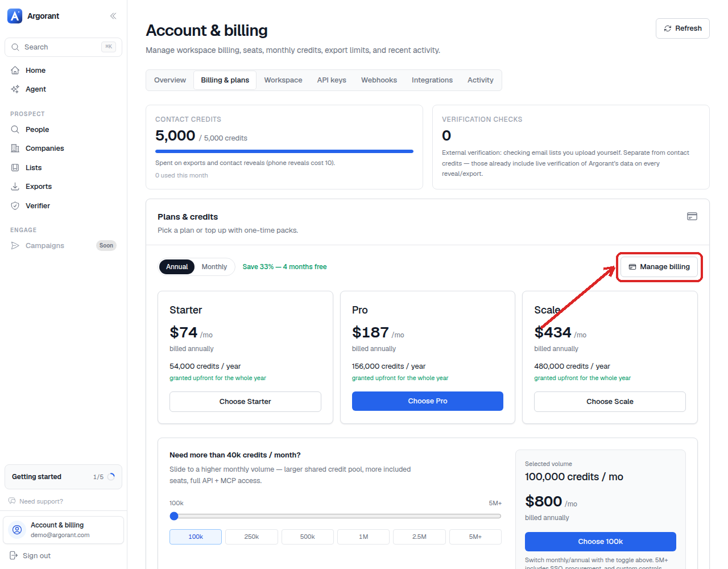Viewport: 728px width, 569px height.
Task: Click the Choose Starter button
Action: 245,402
